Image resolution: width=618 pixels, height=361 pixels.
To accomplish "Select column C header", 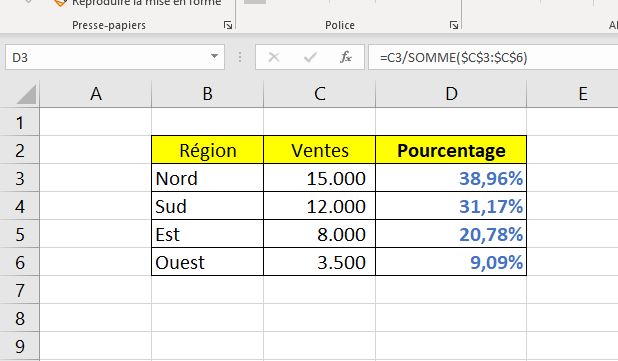I will (x=320, y=94).
